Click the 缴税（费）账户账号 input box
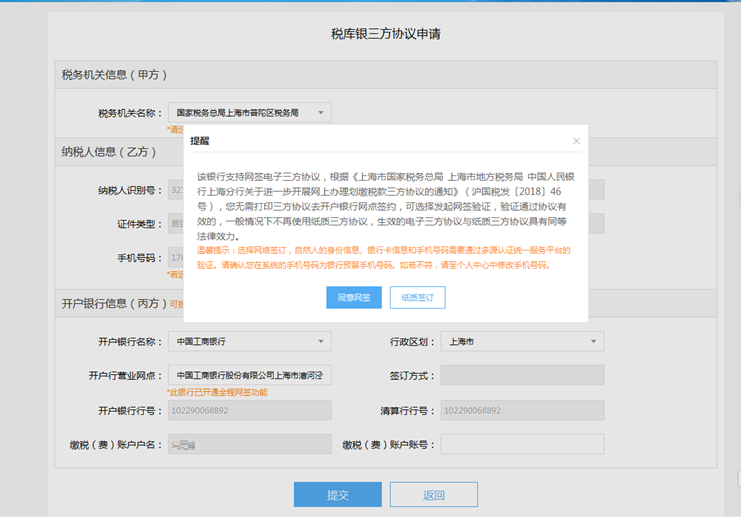 [521, 444]
